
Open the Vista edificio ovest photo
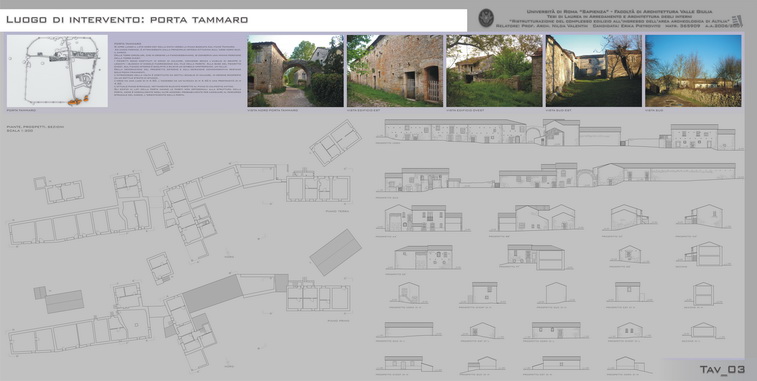click(494, 71)
